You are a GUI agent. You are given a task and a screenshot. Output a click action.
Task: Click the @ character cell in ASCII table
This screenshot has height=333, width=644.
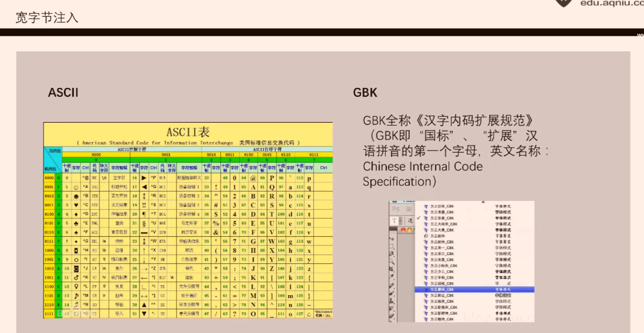(253, 178)
